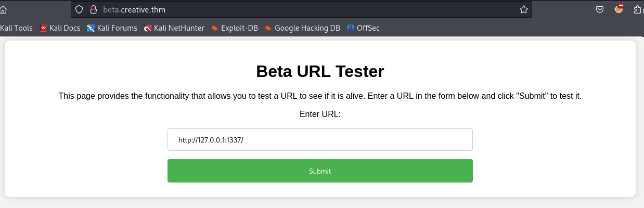Click the insecure connection padlock icon

[94, 9]
